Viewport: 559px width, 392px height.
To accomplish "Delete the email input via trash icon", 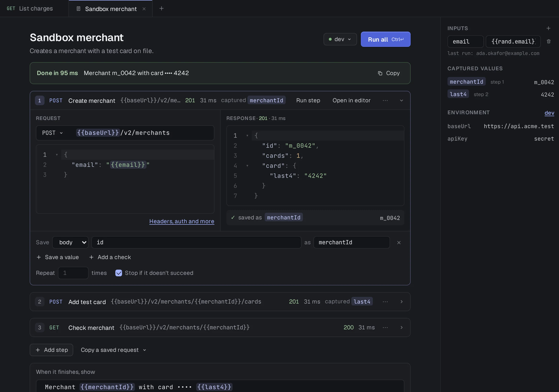I will [x=548, y=41].
